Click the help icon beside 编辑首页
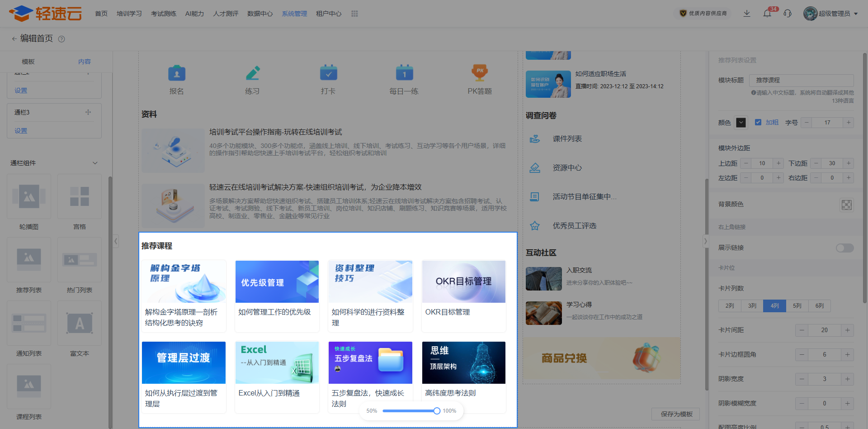This screenshot has height=429, width=868. (62, 39)
